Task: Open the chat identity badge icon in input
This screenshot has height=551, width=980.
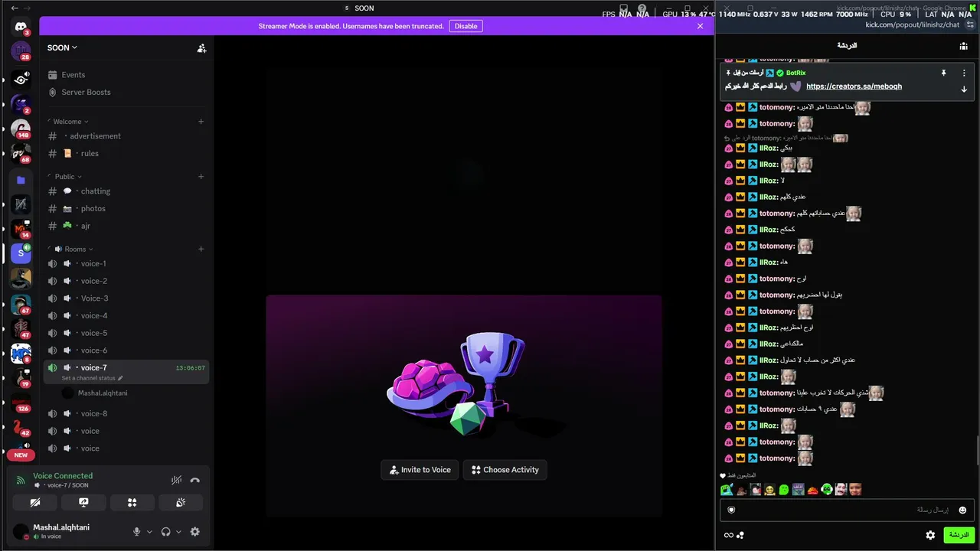Action: coord(731,510)
